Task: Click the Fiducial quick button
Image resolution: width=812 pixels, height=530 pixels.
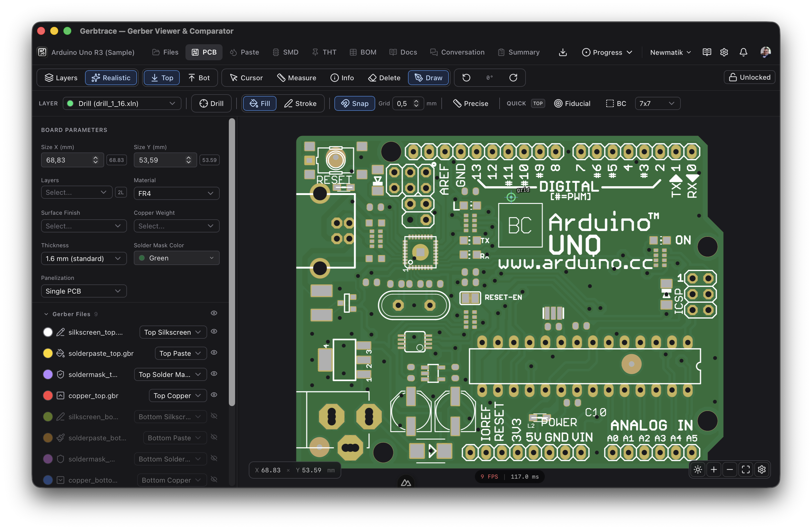Action: click(572, 103)
